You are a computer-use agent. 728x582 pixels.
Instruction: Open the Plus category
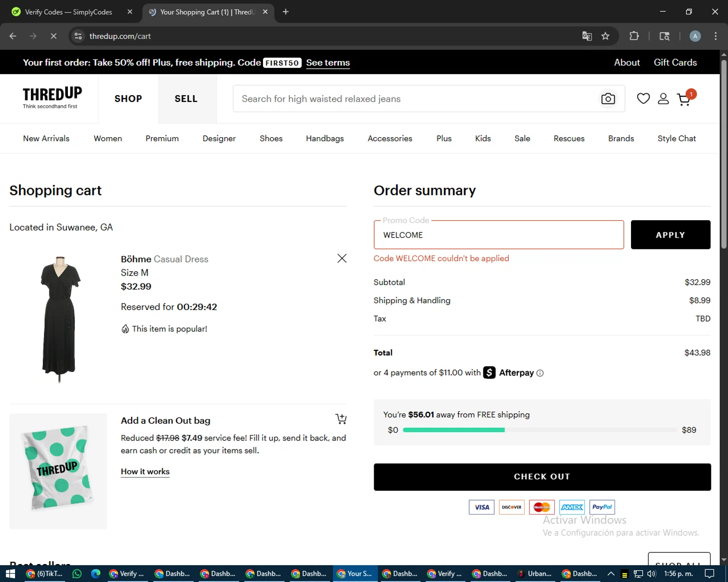pyautogui.click(x=444, y=138)
